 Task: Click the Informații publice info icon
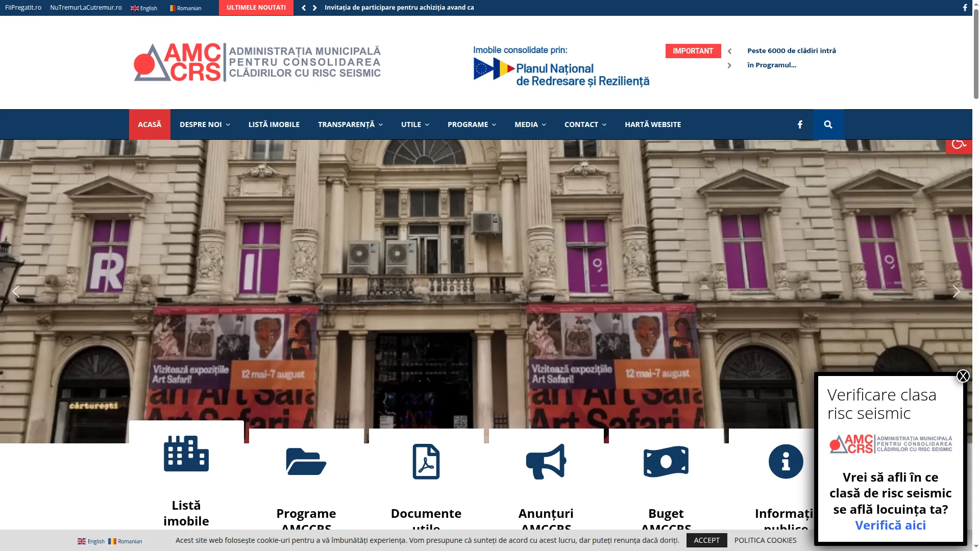pos(786,462)
